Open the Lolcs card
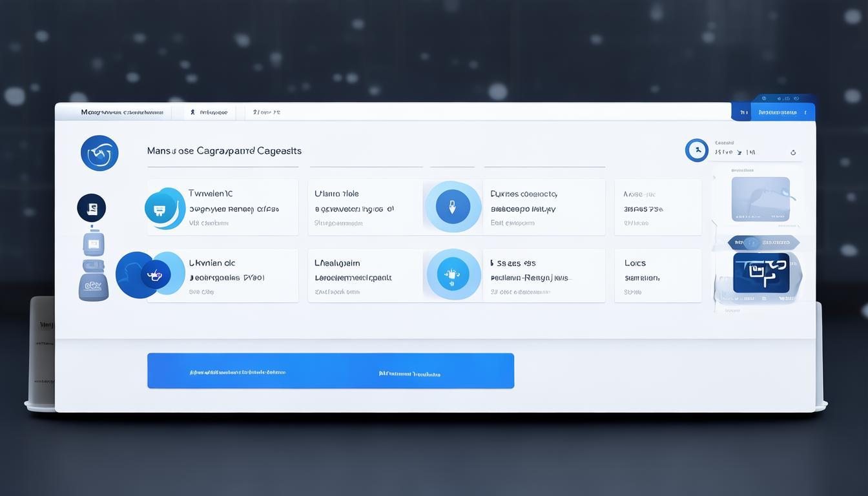868x496 pixels. tap(657, 276)
